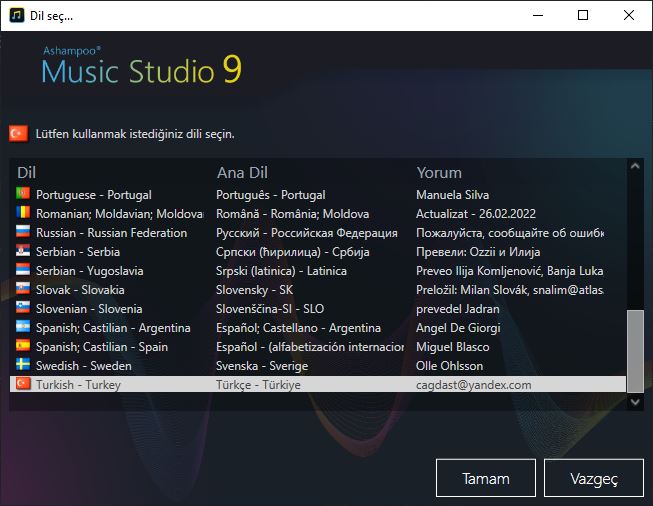Sort by the Yorum column header

click(439, 172)
